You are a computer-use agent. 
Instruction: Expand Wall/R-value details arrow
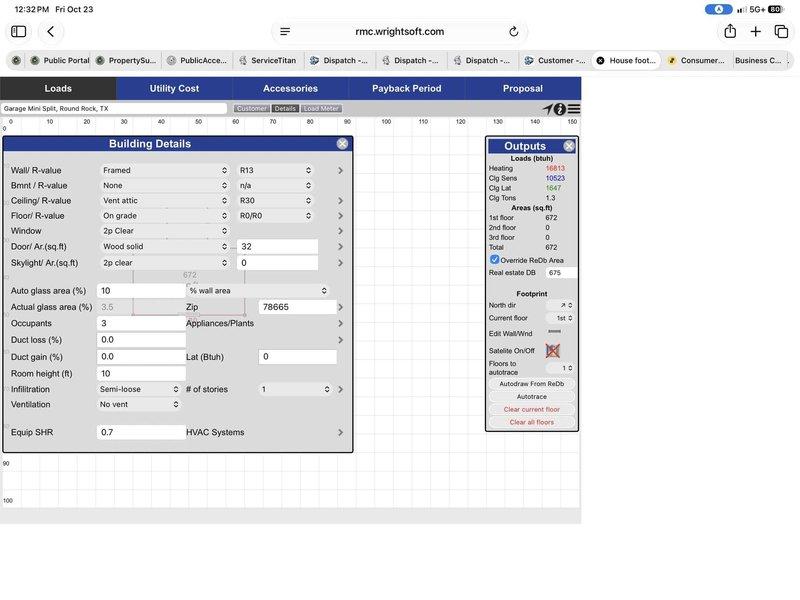pos(340,170)
